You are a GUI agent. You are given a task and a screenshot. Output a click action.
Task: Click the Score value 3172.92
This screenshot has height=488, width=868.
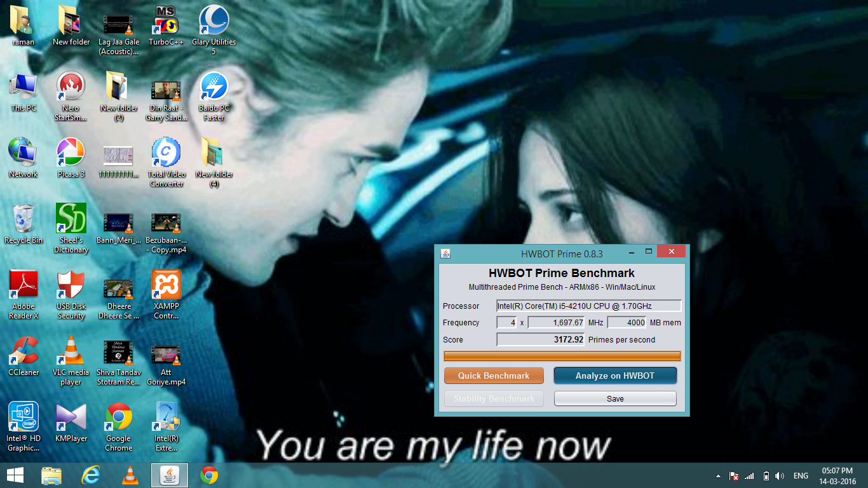[540, 340]
